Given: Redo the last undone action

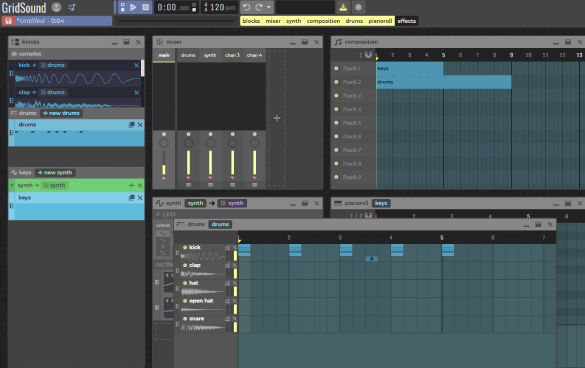Looking at the screenshot, I should [x=259, y=7].
